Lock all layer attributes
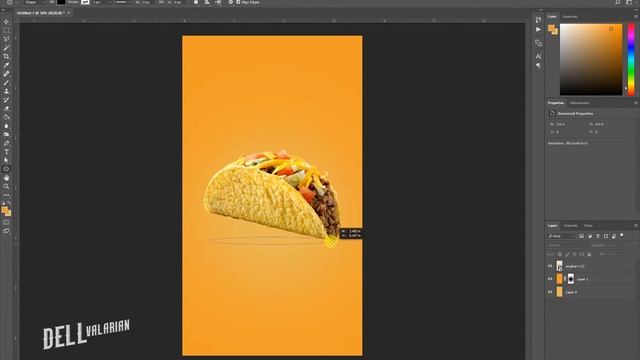Image resolution: width=640 pixels, height=360 pixels. point(589,254)
